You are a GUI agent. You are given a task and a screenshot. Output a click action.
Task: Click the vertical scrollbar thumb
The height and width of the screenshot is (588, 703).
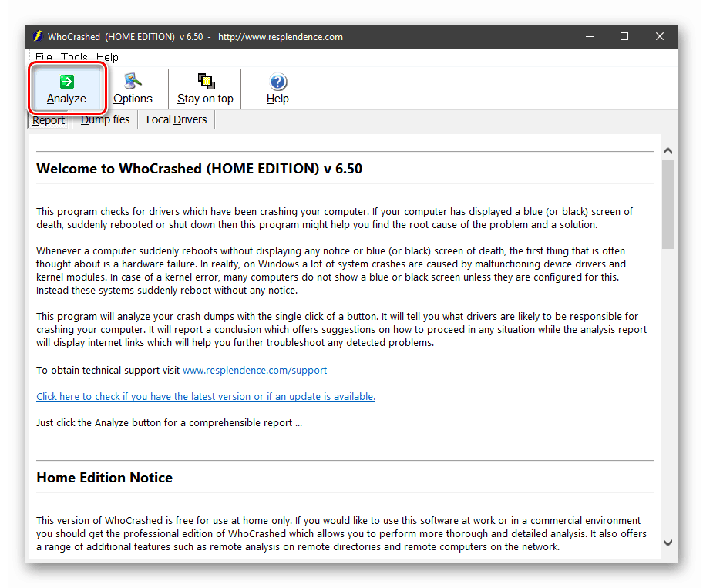668,204
